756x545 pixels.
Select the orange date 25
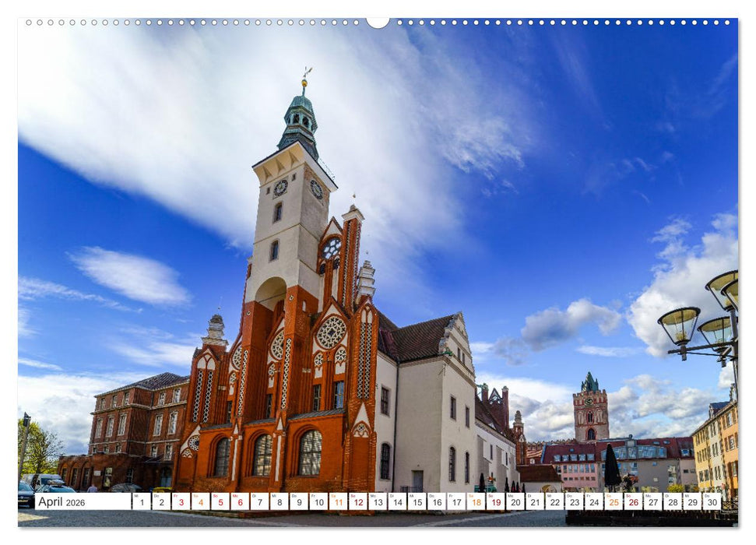(614, 501)
